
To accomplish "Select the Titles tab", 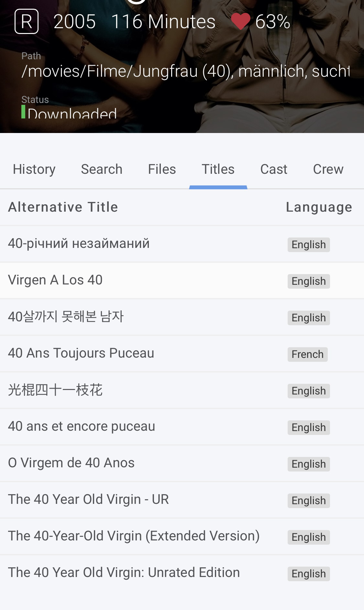I will point(218,169).
